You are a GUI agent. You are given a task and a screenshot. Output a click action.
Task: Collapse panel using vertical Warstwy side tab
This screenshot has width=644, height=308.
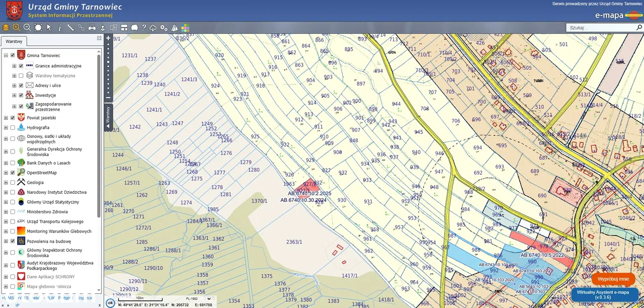108,118
